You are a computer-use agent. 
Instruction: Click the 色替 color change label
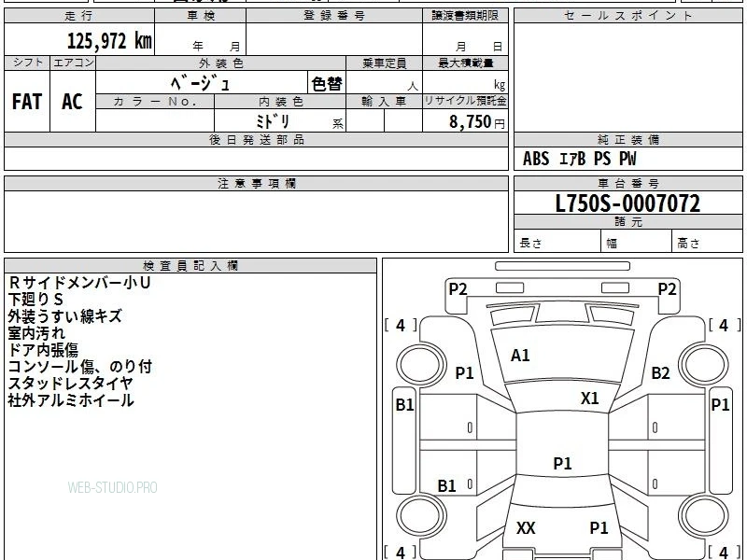point(327,84)
